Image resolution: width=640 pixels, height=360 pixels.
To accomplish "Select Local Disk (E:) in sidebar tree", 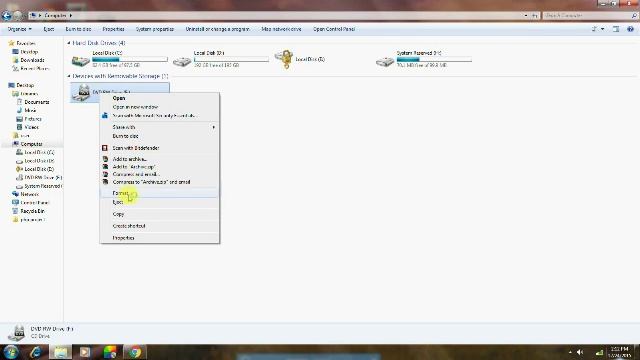I will pos(39,169).
